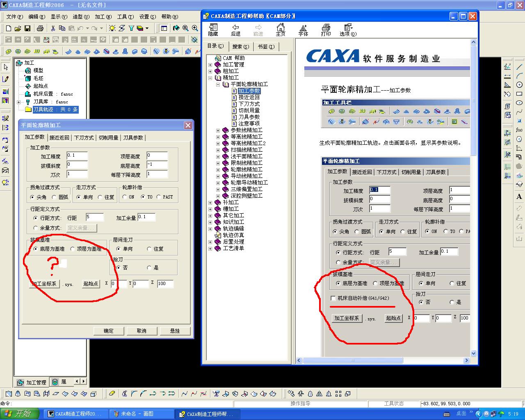This screenshot has width=525, height=420.
Task: Click the 主页 (Home) icon in the help toolbar
Action: tap(281, 30)
